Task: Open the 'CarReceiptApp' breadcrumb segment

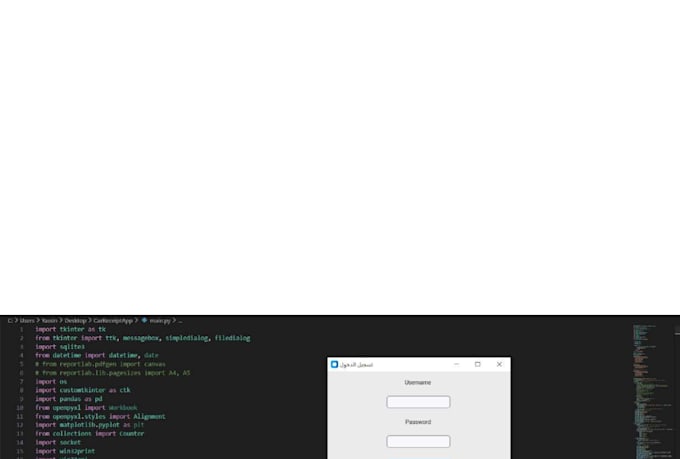Action: pos(113,321)
